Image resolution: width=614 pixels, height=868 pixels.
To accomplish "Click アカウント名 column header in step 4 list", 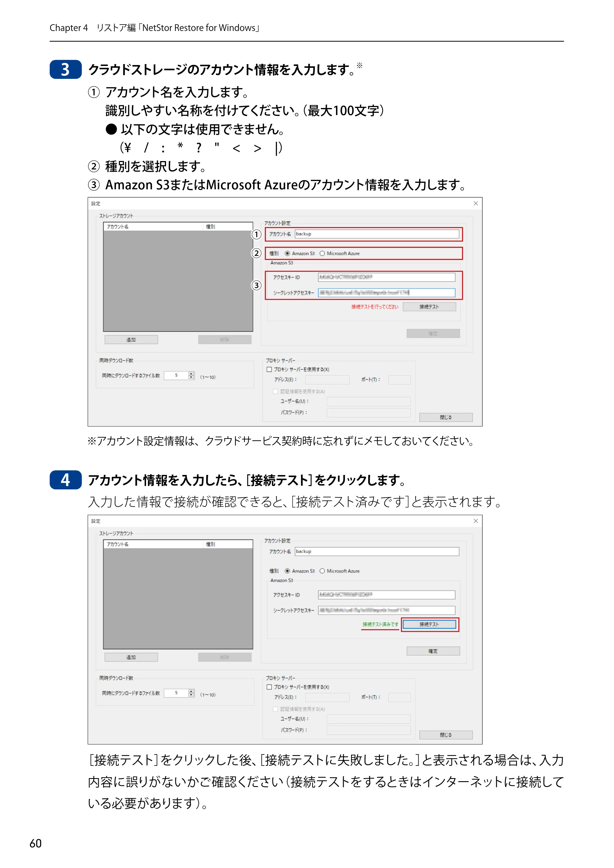I will pos(153,544).
